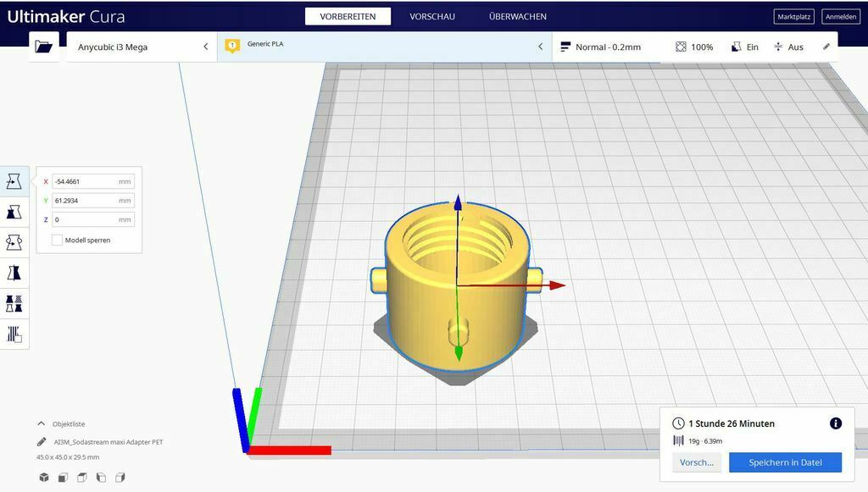Click the filament weight icon
This screenshot has width=868, height=492.
[678, 440]
